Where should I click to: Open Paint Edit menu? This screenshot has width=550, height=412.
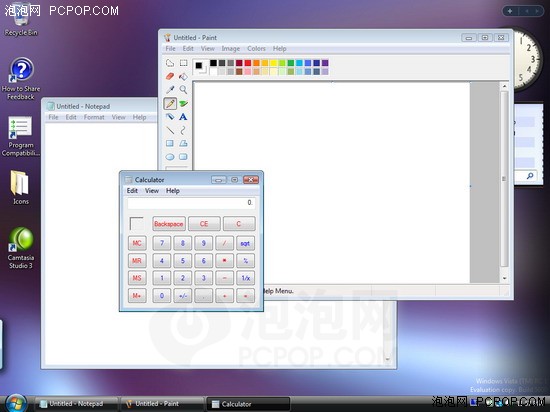coord(188,48)
